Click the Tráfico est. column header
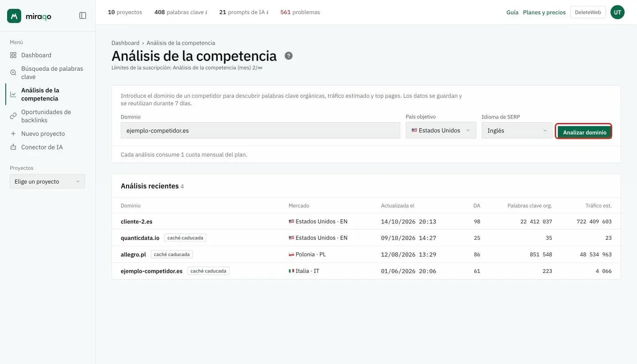This screenshot has width=637, height=364. tap(599, 206)
